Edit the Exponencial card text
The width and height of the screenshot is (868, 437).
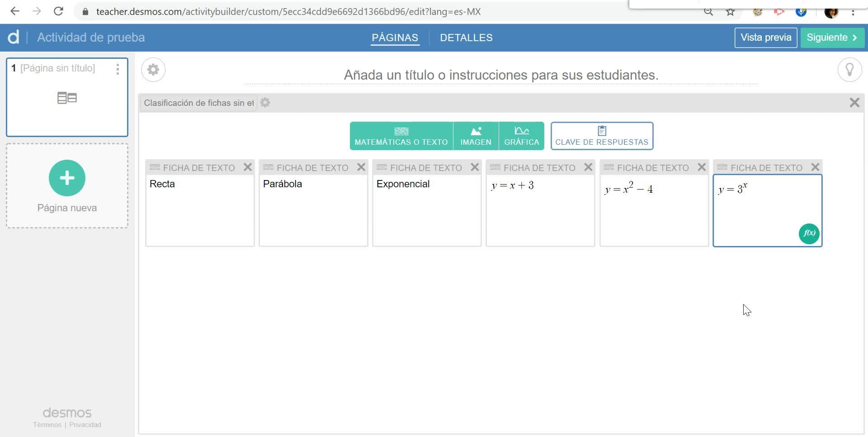coord(427,210)
